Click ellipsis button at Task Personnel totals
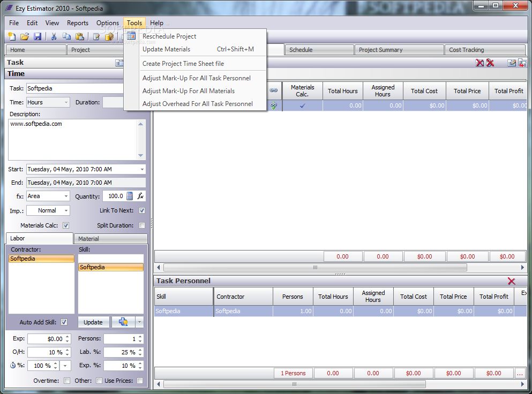 pos(520,373)
